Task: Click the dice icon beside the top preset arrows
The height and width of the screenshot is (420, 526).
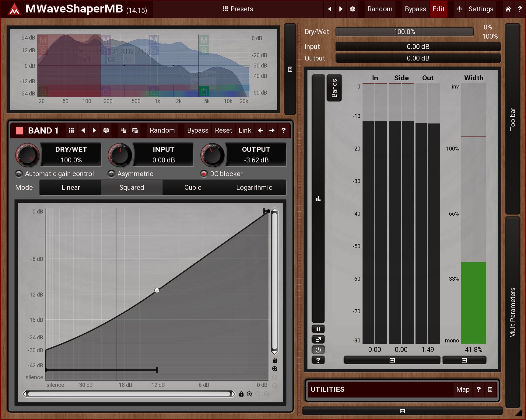Action: point(352,9)
